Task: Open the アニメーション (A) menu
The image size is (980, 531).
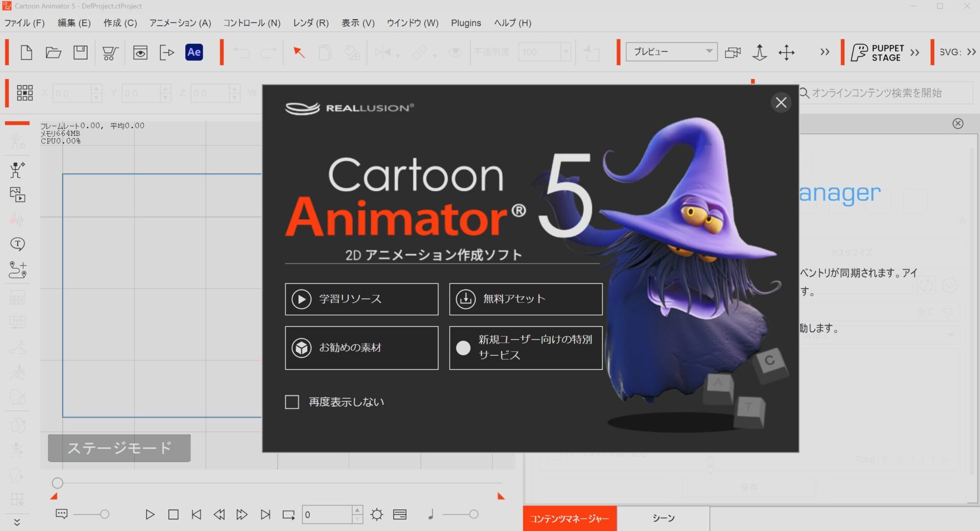Action: click(180, 23)
